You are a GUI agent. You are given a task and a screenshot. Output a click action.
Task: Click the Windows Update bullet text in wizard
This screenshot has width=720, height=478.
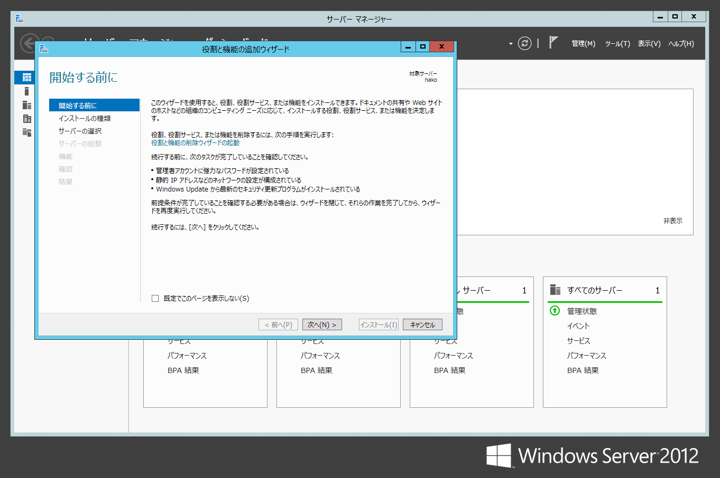click(x=258, y=189)
